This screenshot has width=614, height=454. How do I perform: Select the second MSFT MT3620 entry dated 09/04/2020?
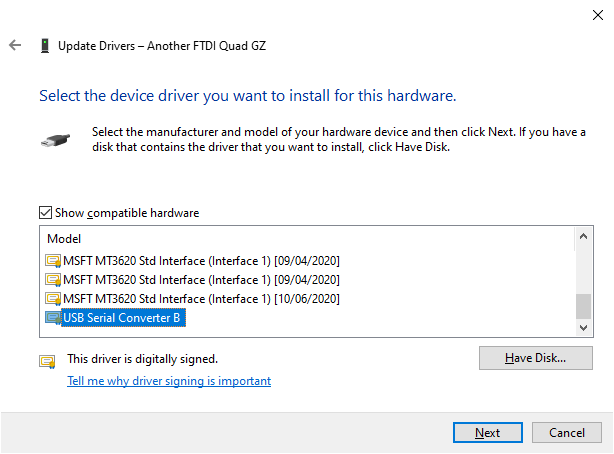201,279
